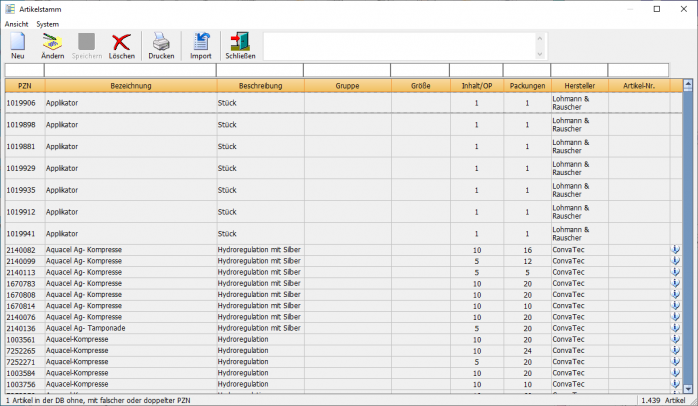The image size is (698, 406).
Task: Click the toolbar text box scroll-up arrow
Action: point(540,38)
